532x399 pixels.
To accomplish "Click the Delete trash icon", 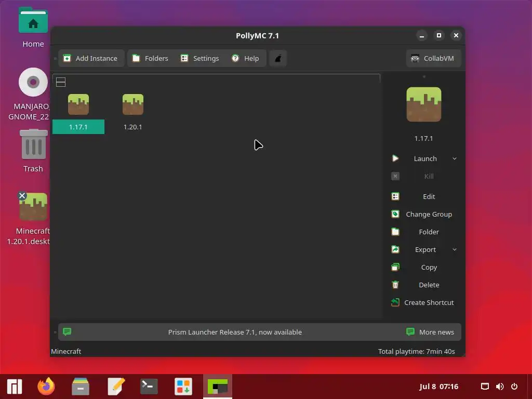I will [x=395, y=285].
